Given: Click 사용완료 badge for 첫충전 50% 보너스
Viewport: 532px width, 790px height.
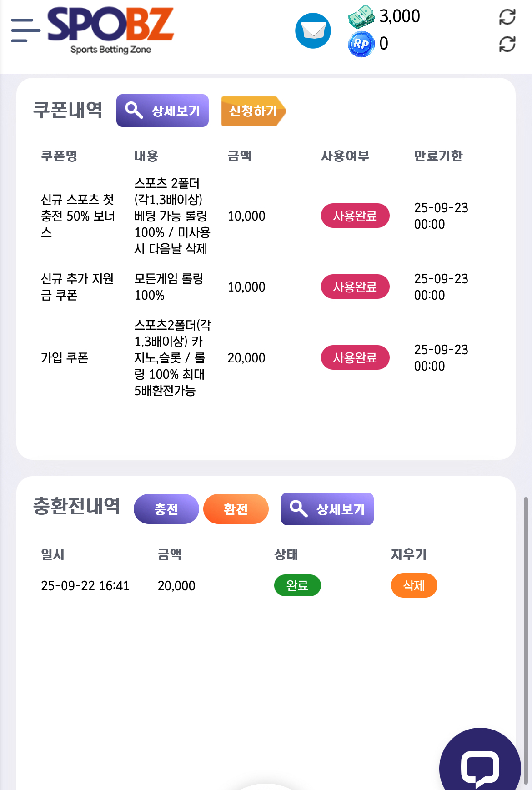Looking at the screenshot, I should click(x=355, y=216).
